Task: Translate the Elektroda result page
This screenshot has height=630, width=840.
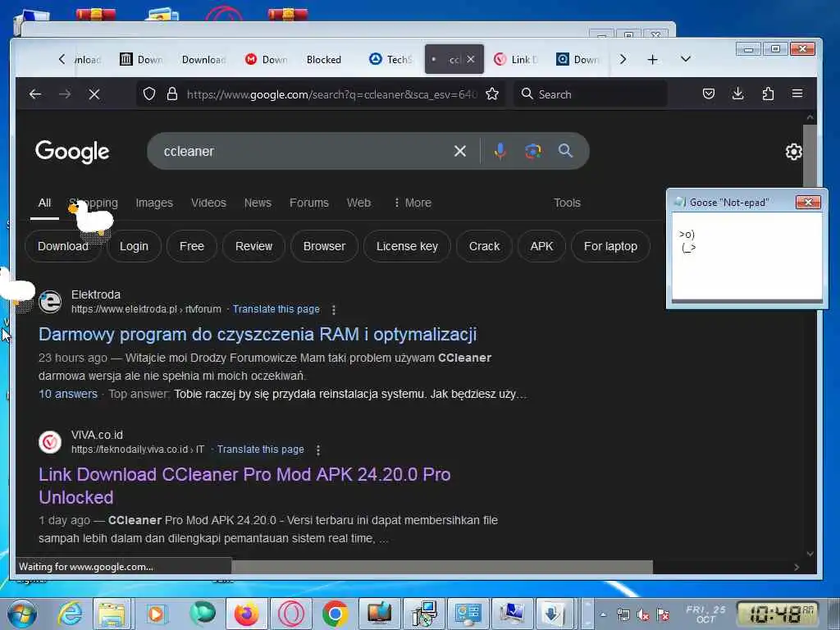Action: 276,309
